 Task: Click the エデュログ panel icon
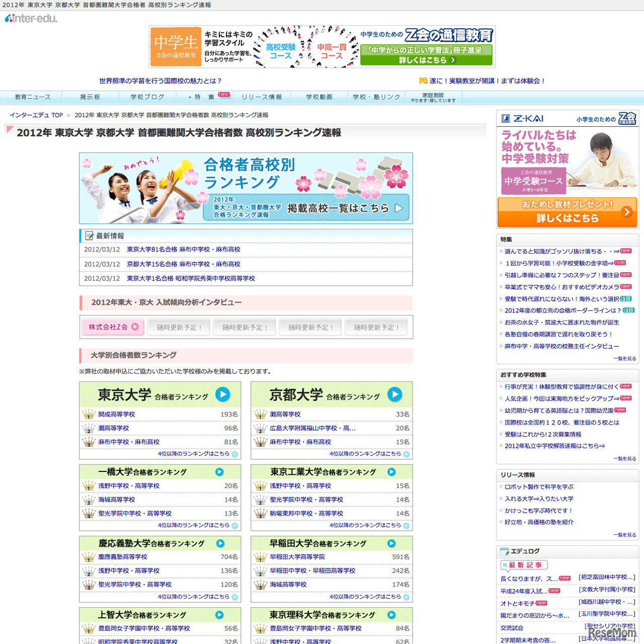pyautogui.click(x=504, y=551)
